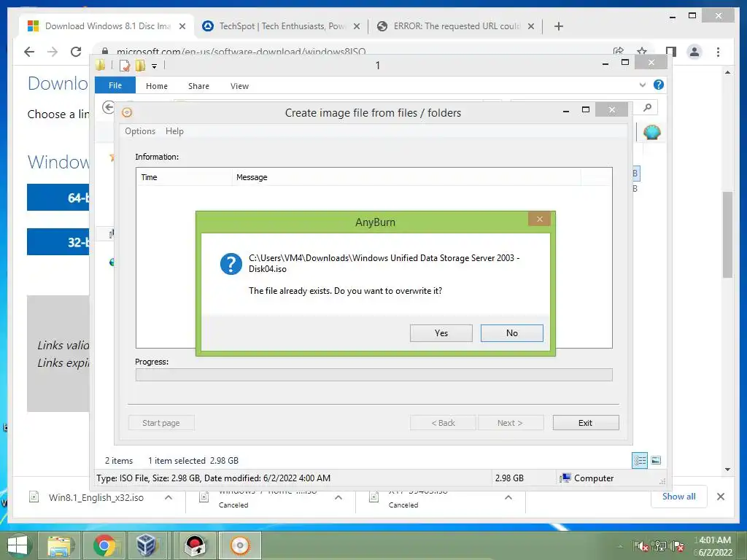Click Computer in Explorer status bar
Screen dimensions: 747x560
click(x=587, y=478)
